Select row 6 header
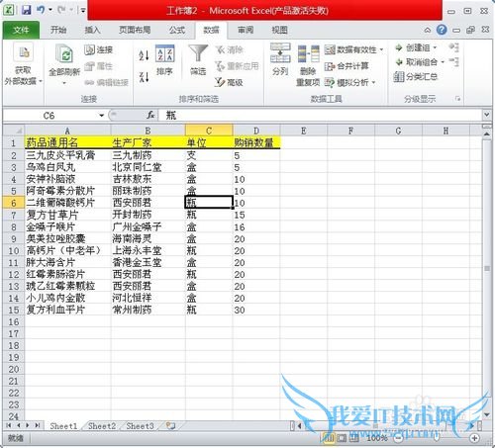 (14, 203)
